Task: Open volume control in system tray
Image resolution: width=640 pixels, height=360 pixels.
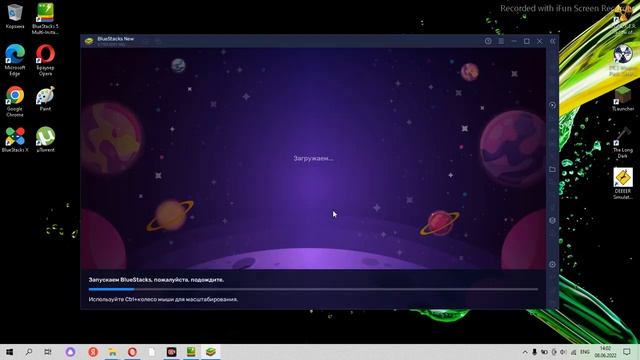Action: (x=563, y=352)
